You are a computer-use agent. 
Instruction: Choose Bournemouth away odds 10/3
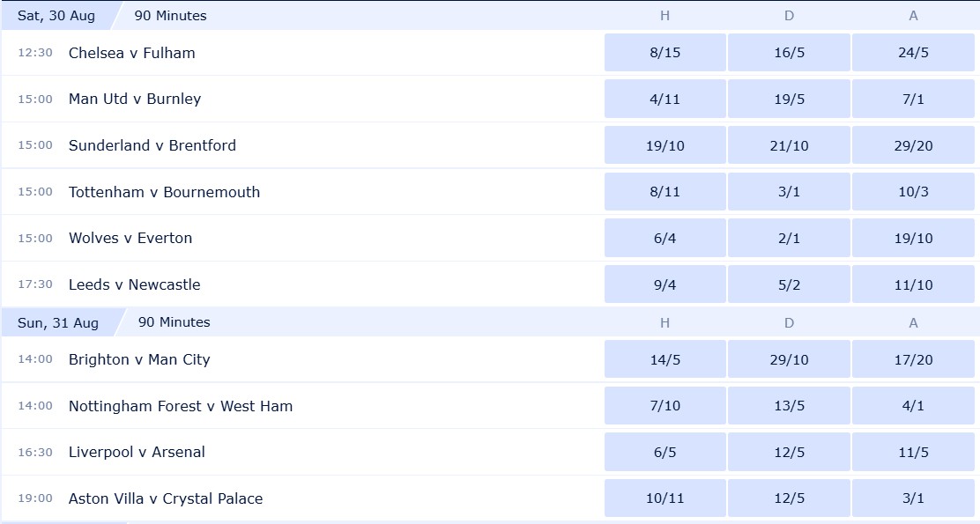point(913,192)
